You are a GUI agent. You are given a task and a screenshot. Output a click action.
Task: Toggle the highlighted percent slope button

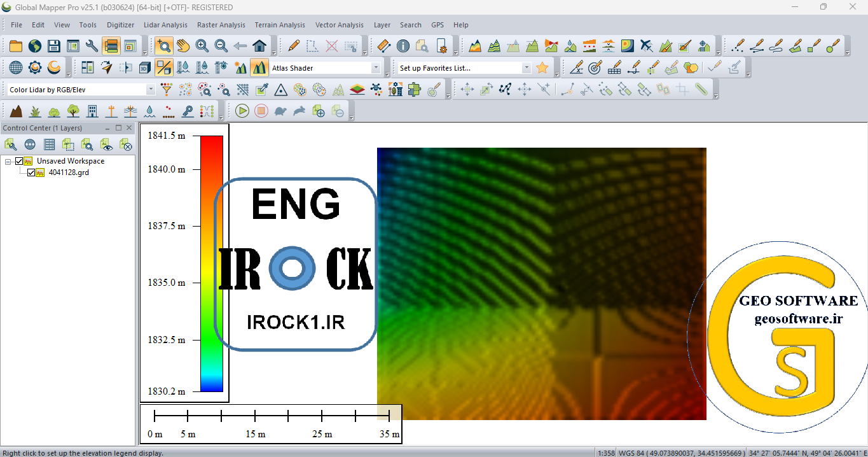(164, 67)
